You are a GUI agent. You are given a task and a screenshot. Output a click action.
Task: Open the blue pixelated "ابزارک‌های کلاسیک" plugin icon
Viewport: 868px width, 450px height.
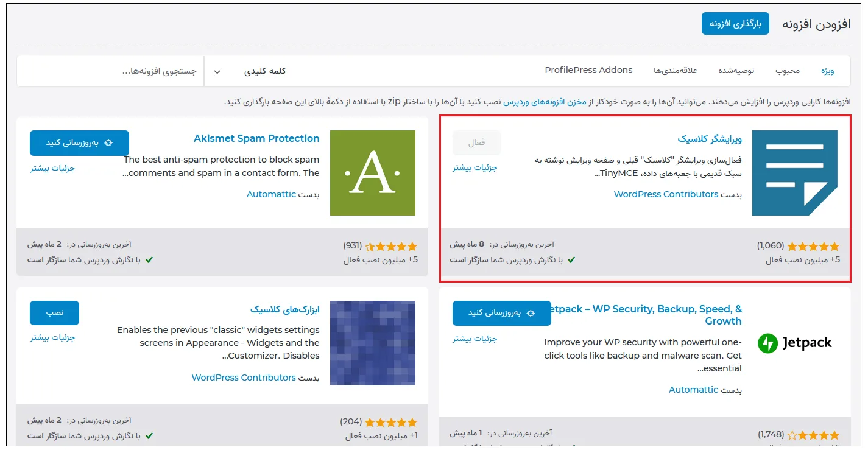373,343
